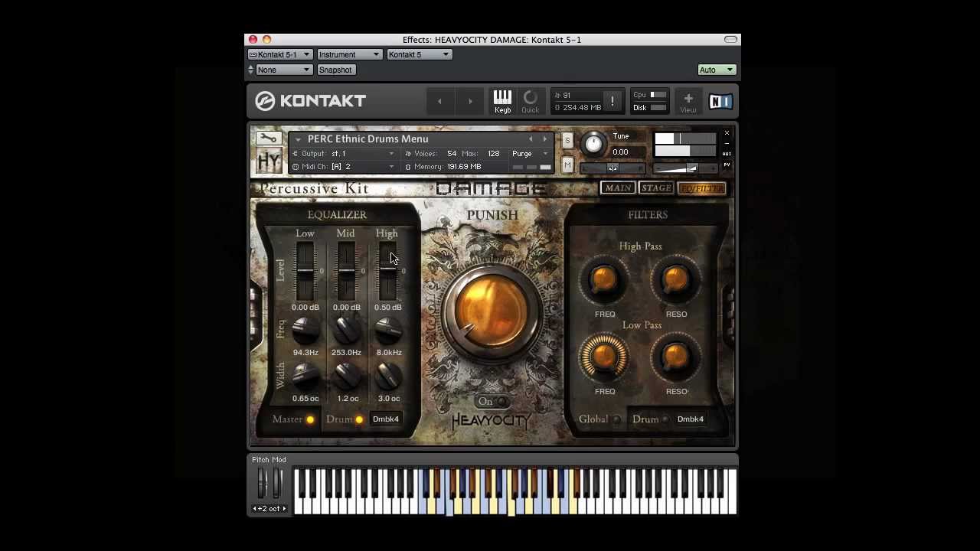Click the Low Pass RESO knob

point(675,357)
